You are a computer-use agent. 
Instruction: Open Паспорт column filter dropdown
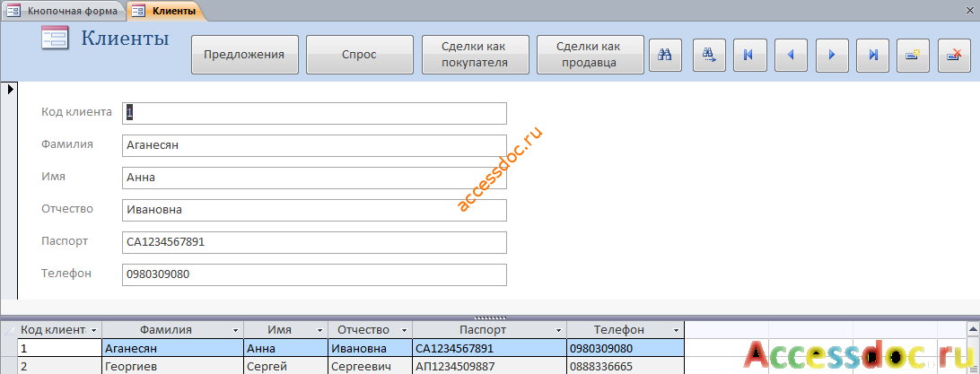click(x=559, y=330)
